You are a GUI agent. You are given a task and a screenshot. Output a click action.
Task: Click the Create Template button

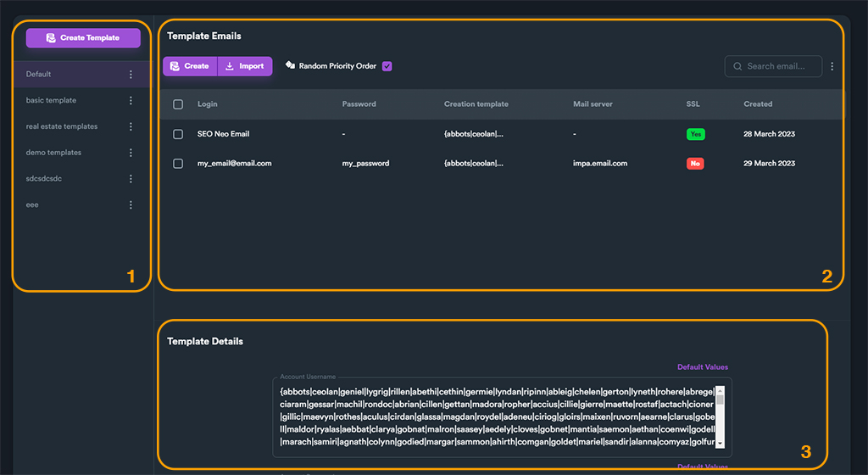83,37
